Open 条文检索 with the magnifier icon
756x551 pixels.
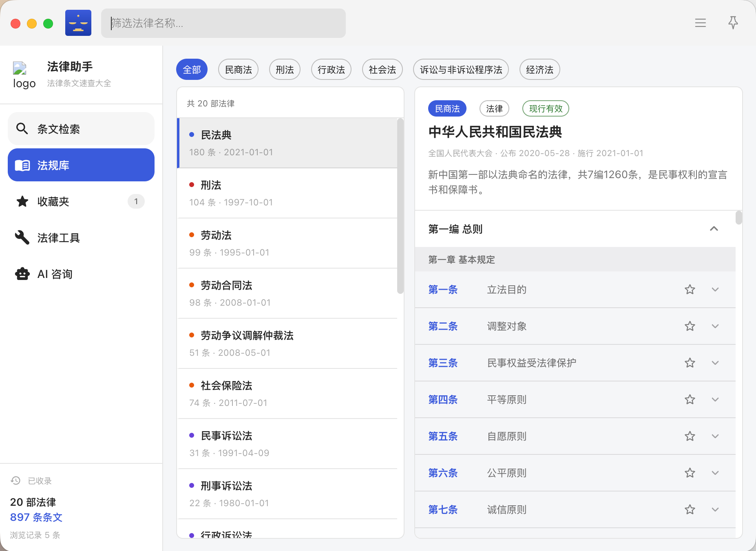tap(81, 129)
